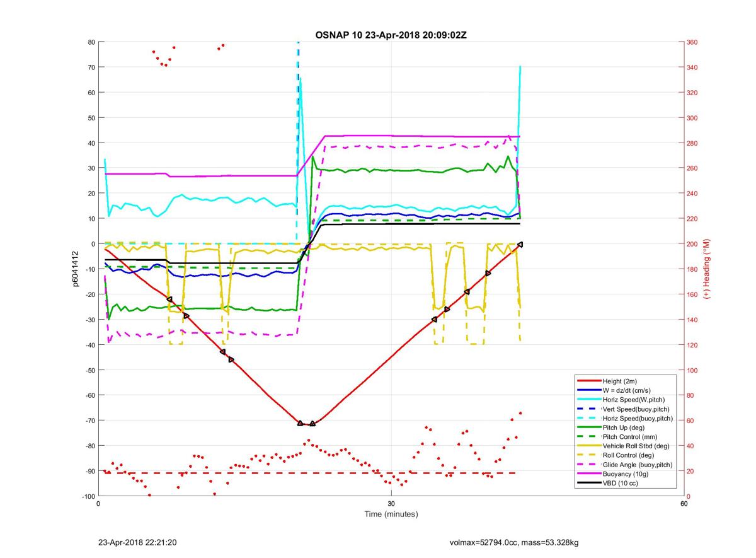Screen dimensions: 756x558
Task: Select the "Pitch Up (deg)" legend entry
Action: [624, 427]
